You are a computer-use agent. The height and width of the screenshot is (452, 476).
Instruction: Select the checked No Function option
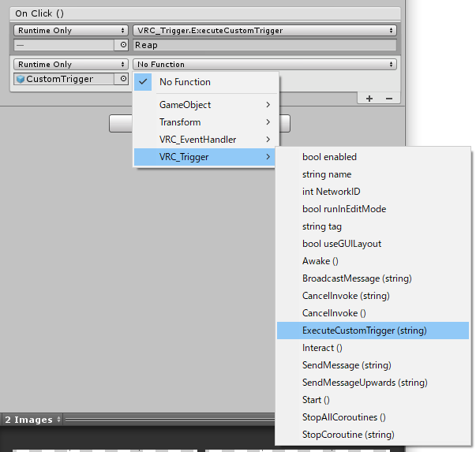(x=205, y=82)
